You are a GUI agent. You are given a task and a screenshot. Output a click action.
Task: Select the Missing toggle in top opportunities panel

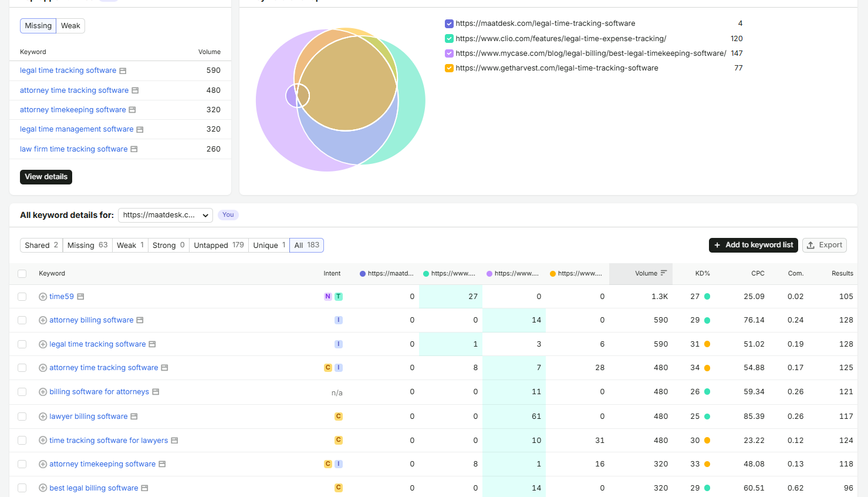[x=38, y=26]
